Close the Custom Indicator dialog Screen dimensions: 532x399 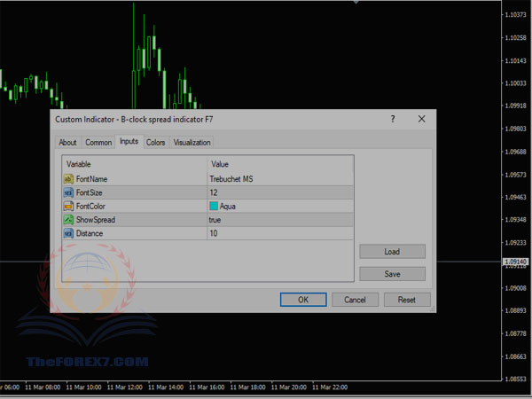coord(421,119)
